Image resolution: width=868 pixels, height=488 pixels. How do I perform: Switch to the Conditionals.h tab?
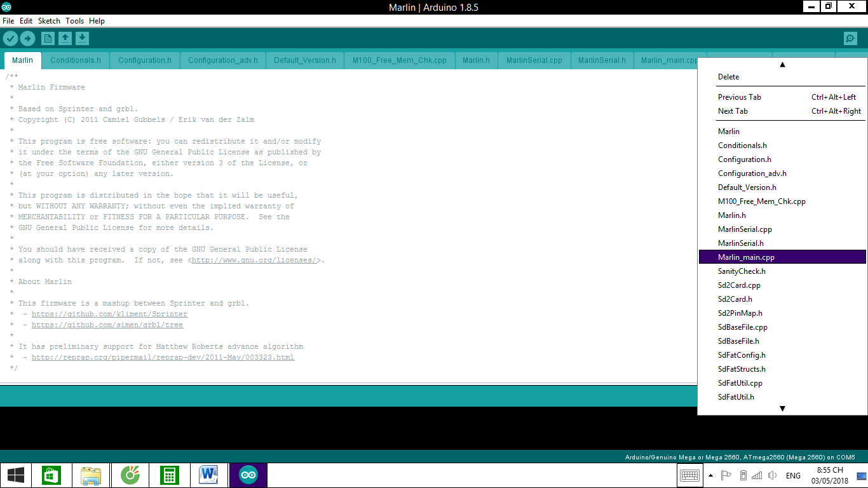(76, 60)
